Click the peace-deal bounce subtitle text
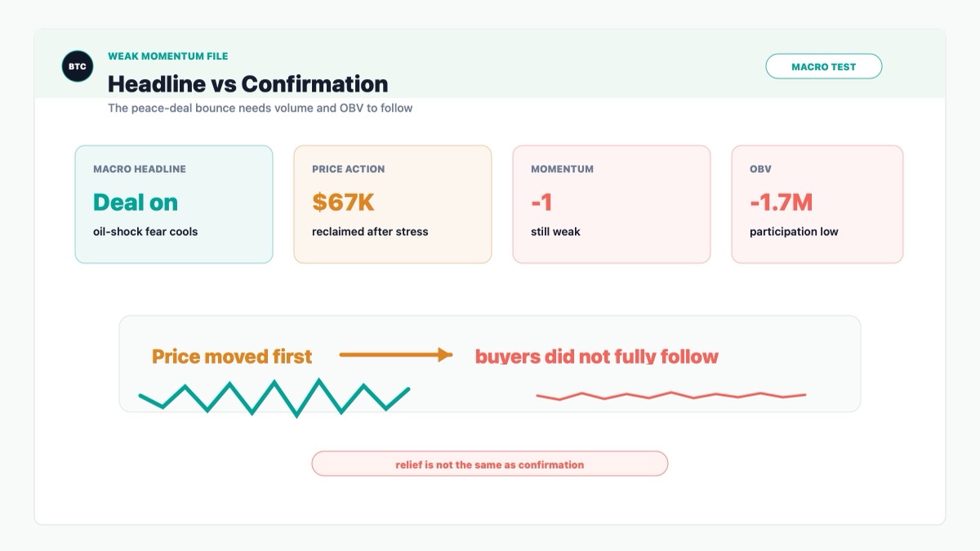 [x=260, y=108]
